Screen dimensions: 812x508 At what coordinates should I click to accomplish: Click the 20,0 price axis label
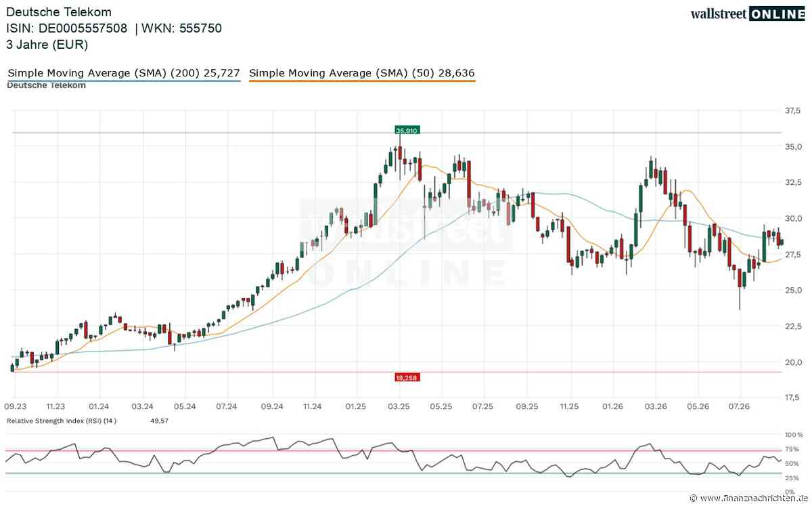(792, 362)
